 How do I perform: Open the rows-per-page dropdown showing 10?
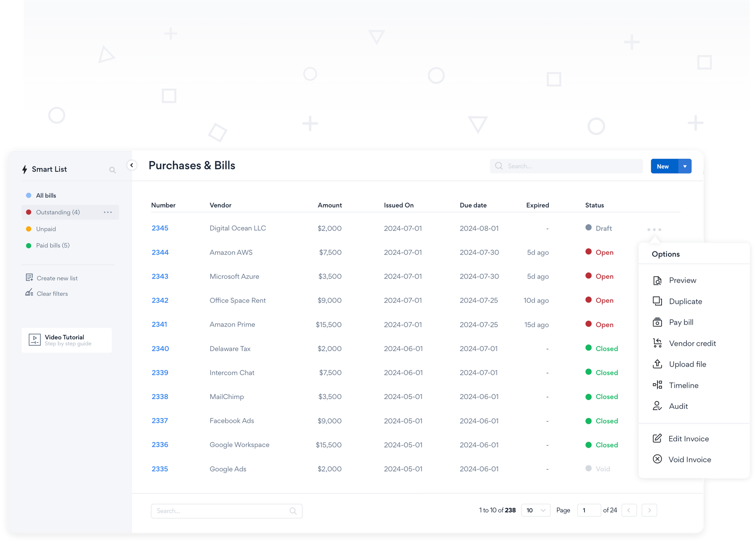pyautogui.click(x=535, y=510)
